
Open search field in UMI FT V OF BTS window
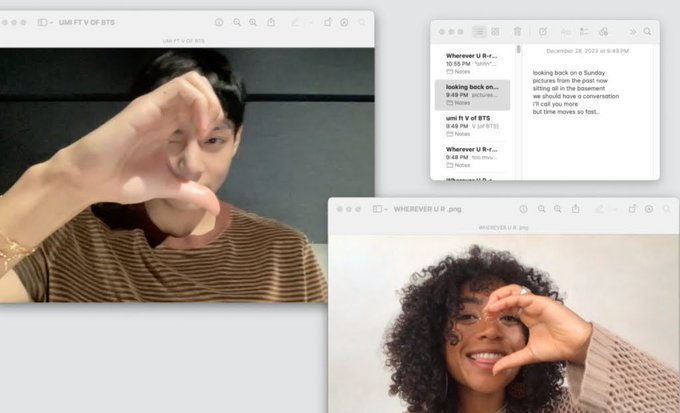[362, 22]
